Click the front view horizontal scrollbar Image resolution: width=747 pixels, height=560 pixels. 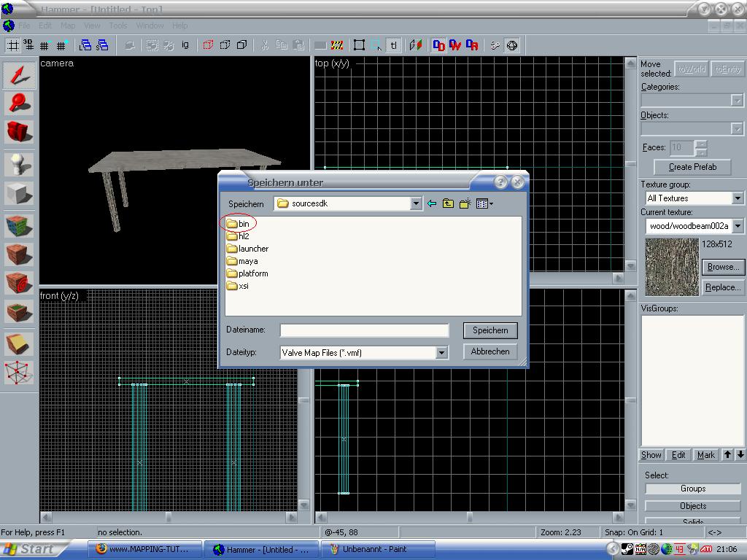point(169,517)
